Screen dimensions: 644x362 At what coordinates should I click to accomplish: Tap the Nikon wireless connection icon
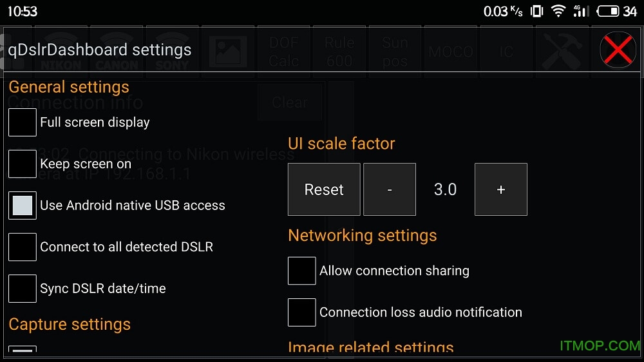pyautogui.click(x=61, y=50)
